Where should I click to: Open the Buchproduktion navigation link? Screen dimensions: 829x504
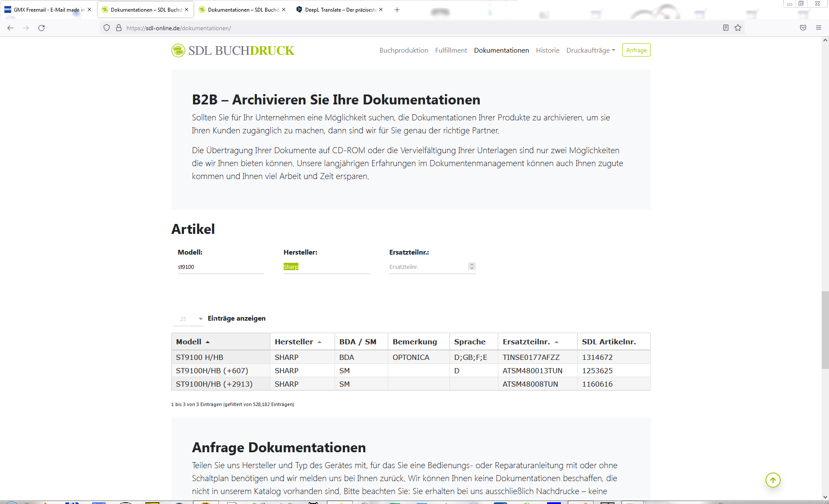[x=404, y=50]
